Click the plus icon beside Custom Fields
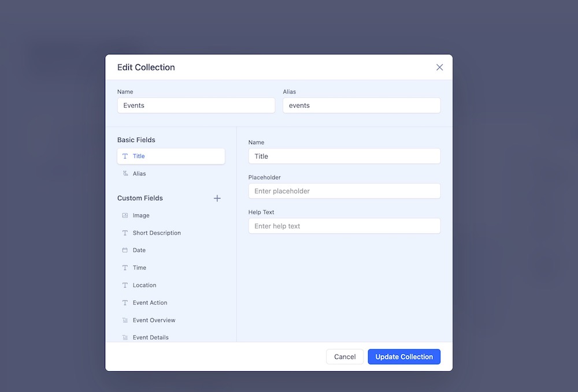Viewport: 578px width, 392px height. 217,198
